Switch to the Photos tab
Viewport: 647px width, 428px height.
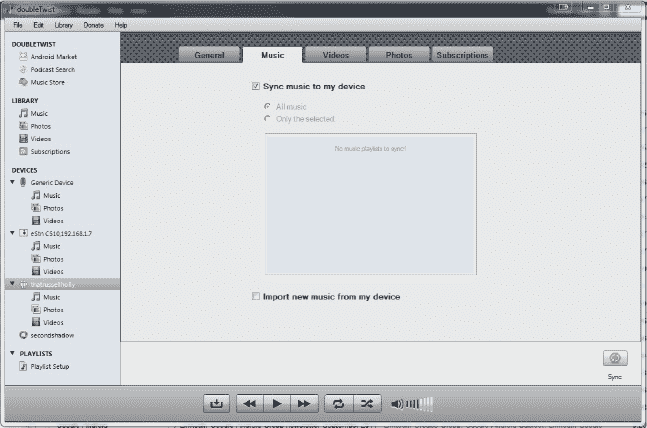point(399,55)
